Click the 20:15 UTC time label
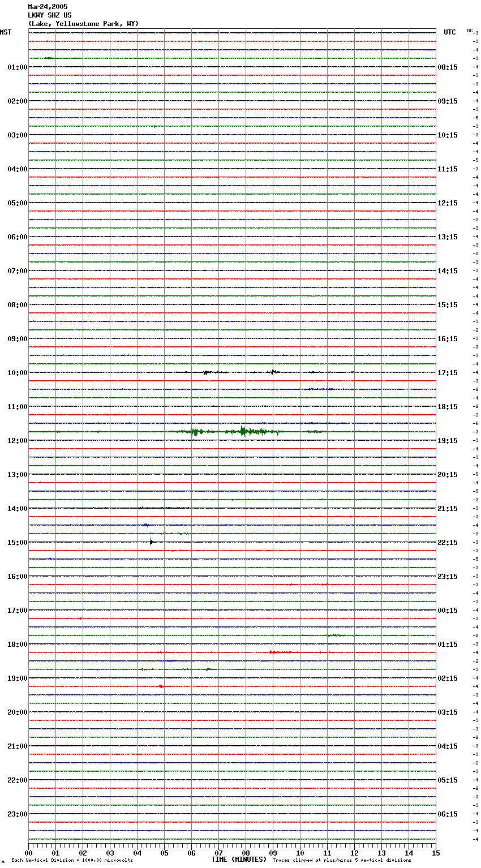This screenshot has height=868, width=481. [x=448, y=475]
